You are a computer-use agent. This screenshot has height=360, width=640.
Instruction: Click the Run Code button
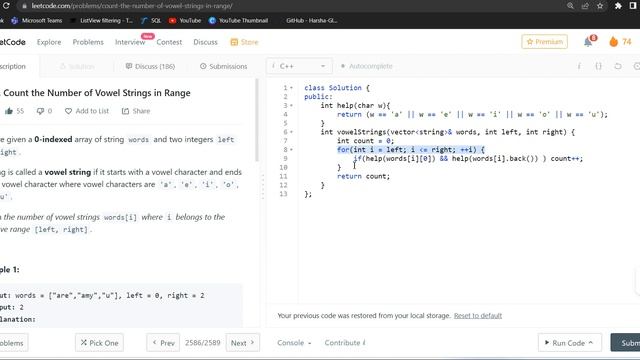(x=569, y=343)
